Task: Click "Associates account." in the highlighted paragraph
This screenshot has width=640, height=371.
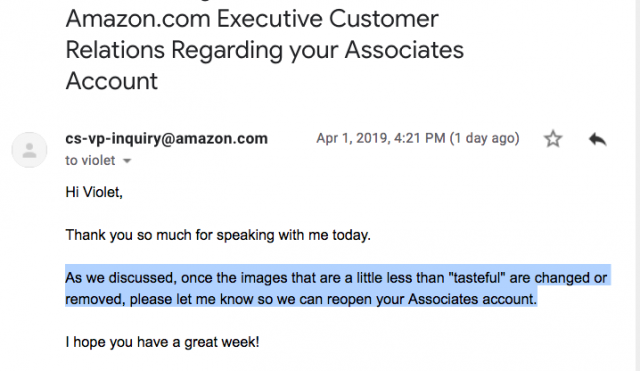Action: pos(472,299)
